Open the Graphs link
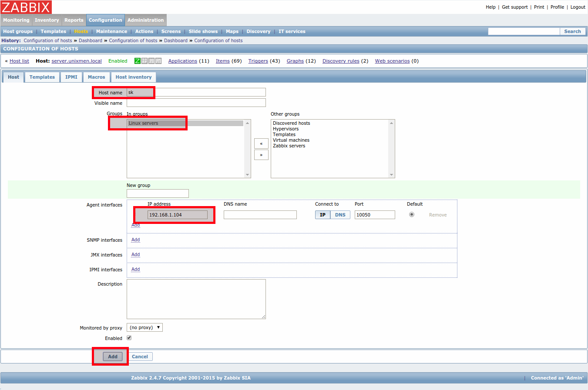This screenshot has height=390, width=588. 295,61
